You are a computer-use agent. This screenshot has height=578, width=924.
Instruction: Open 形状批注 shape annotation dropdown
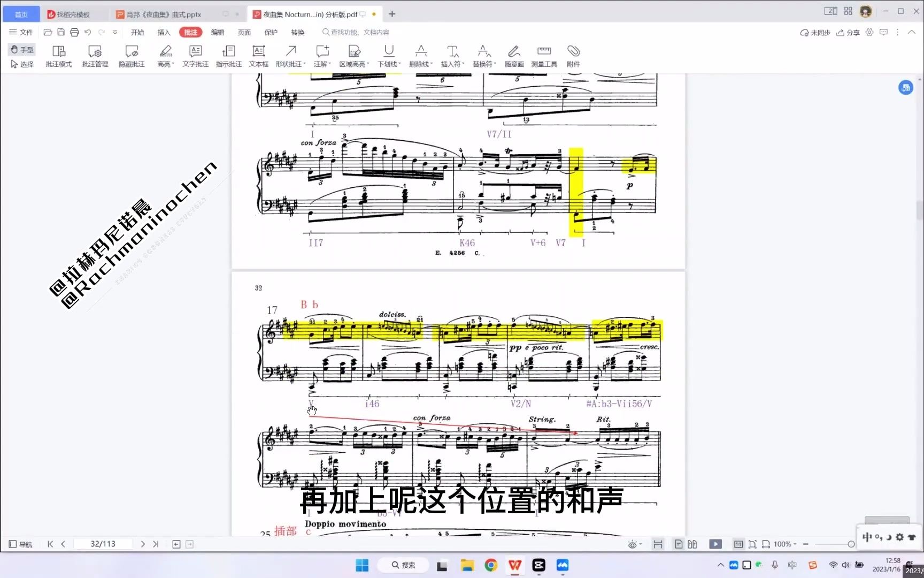point(291,57)
